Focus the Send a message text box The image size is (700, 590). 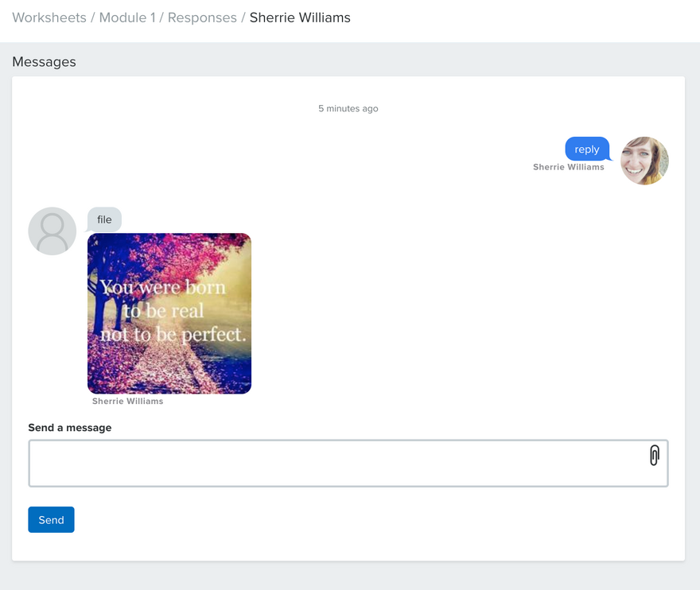pos(334,463)
